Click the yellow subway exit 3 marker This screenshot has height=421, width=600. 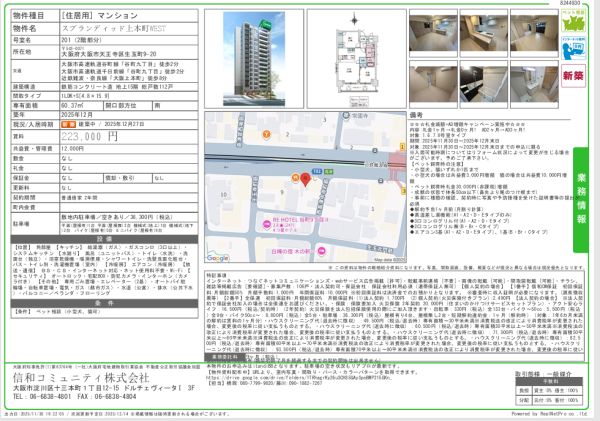[x=403, y=191]
